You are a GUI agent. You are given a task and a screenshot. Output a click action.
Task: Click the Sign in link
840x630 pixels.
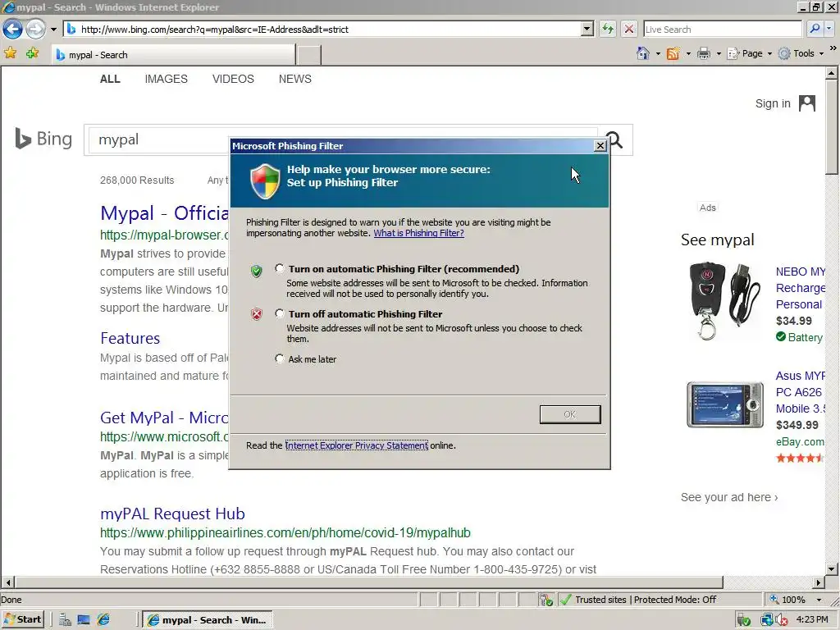pyautogui.click(x=773, y=103)
